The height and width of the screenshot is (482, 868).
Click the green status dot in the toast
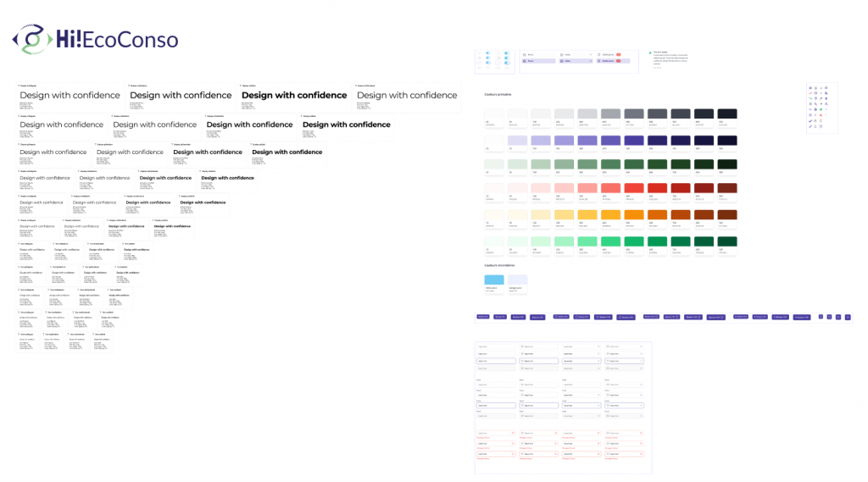(x=650, y=53)
